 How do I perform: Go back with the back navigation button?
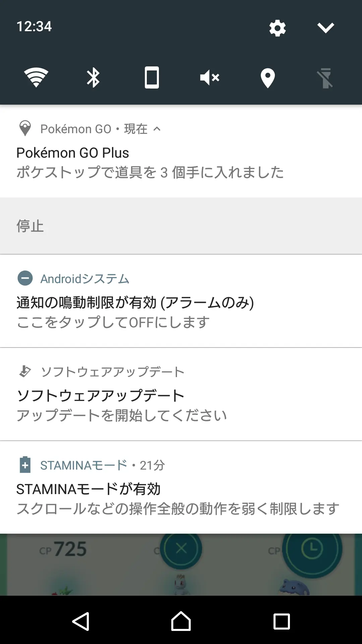pyautogui.click(x=81, y=621)
